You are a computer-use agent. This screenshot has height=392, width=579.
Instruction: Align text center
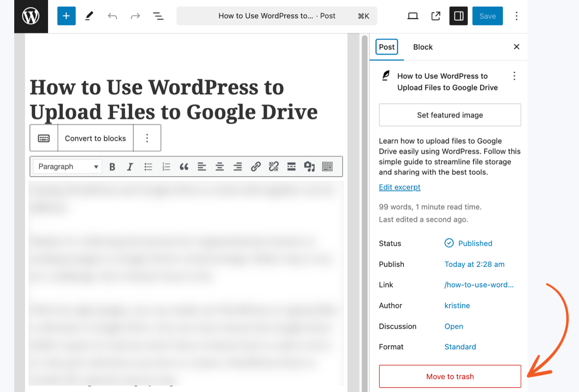pos(220,167)
